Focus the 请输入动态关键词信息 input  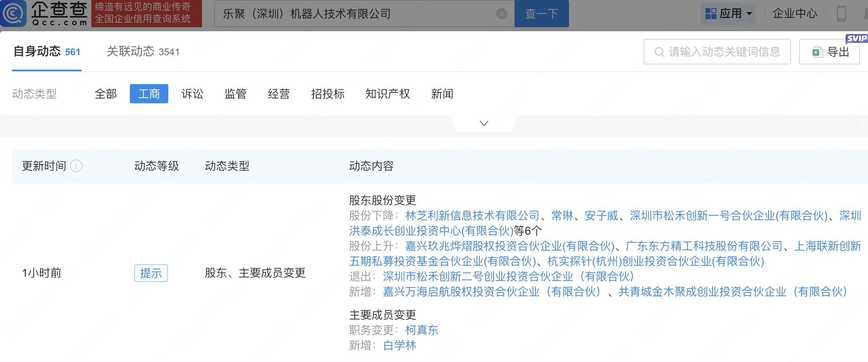717,52
